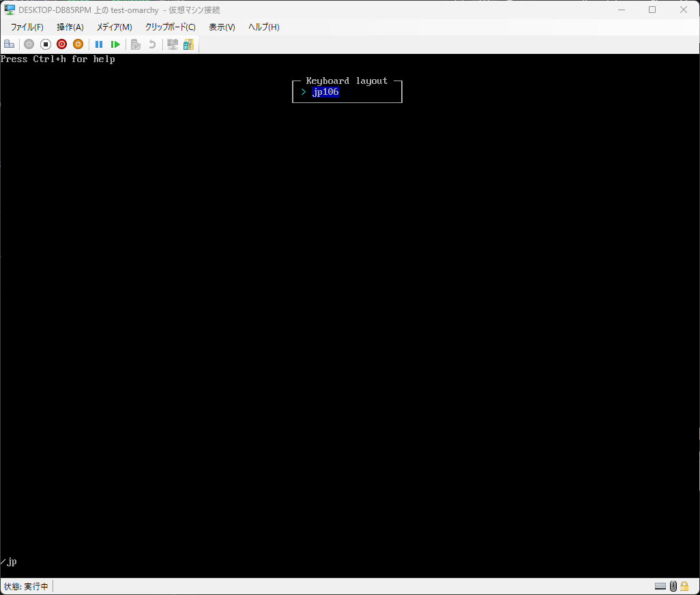Click the padlock security icon in the status bar
The height and width of the screenshot is (595, 700).
pos(684,586)
